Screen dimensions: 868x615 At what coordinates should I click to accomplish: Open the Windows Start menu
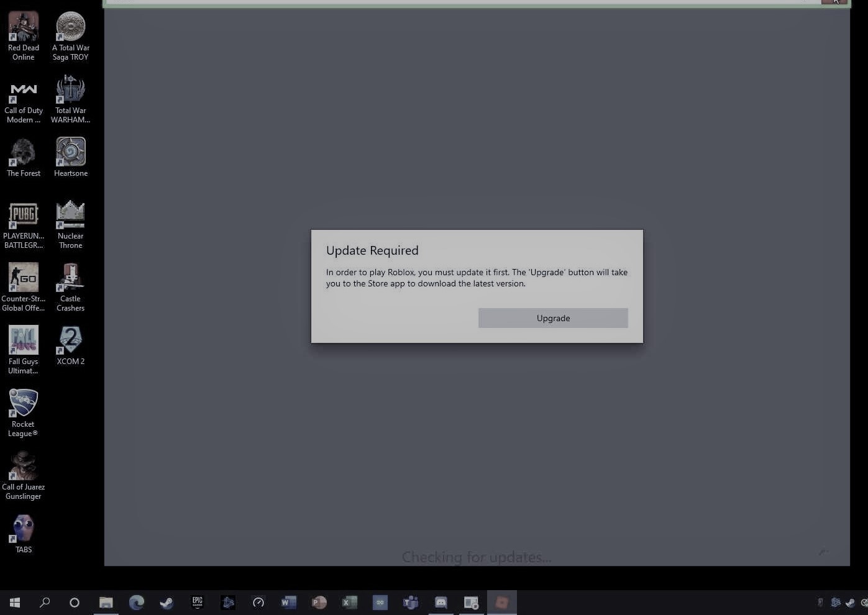tap(15, 603)
